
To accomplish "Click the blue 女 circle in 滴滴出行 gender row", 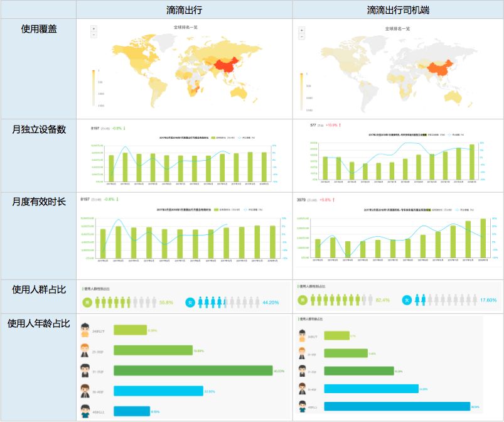I will (190, 302).
